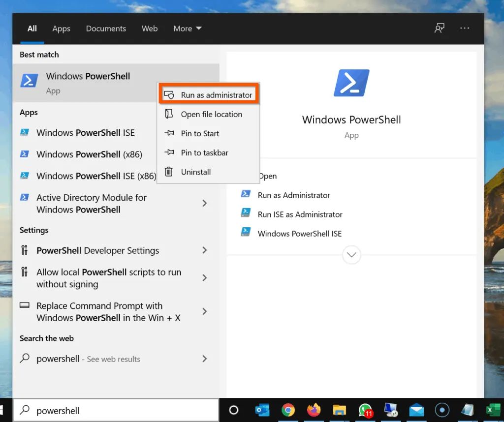Select the Apps filter tab
The height and width of the screenshot is (422, 504).
[x=61, y=28]
